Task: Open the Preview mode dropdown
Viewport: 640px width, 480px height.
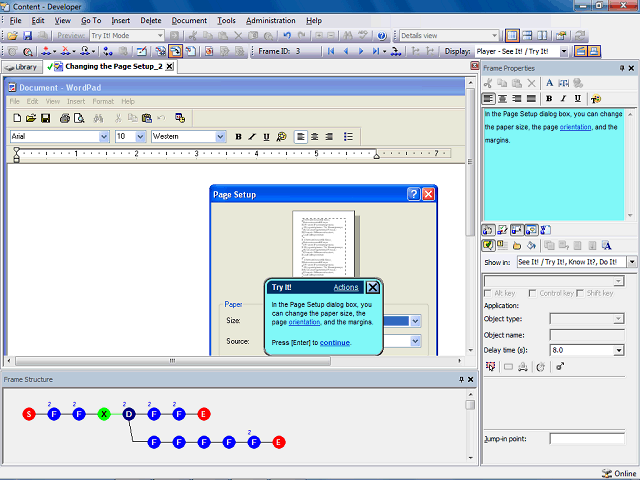Action: tap(160, 36)
